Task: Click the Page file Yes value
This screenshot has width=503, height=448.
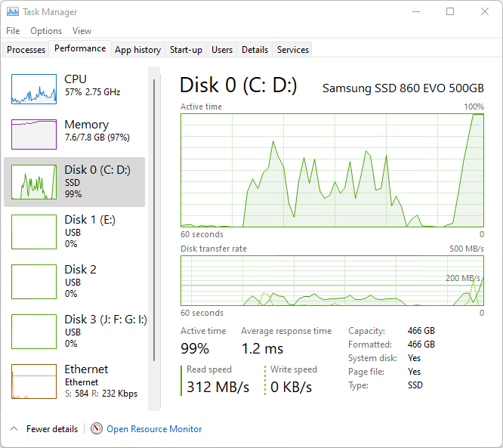Action: 414,372
